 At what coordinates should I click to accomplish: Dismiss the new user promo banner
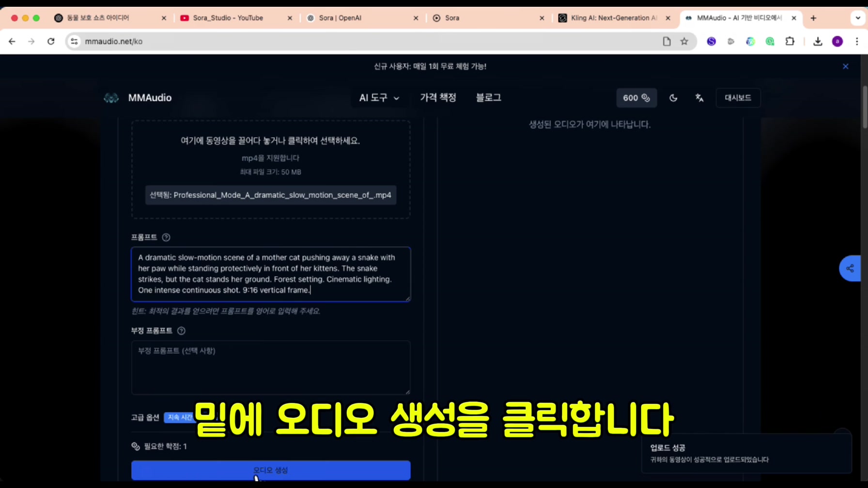pyautogui.click(x=845, y=66)
